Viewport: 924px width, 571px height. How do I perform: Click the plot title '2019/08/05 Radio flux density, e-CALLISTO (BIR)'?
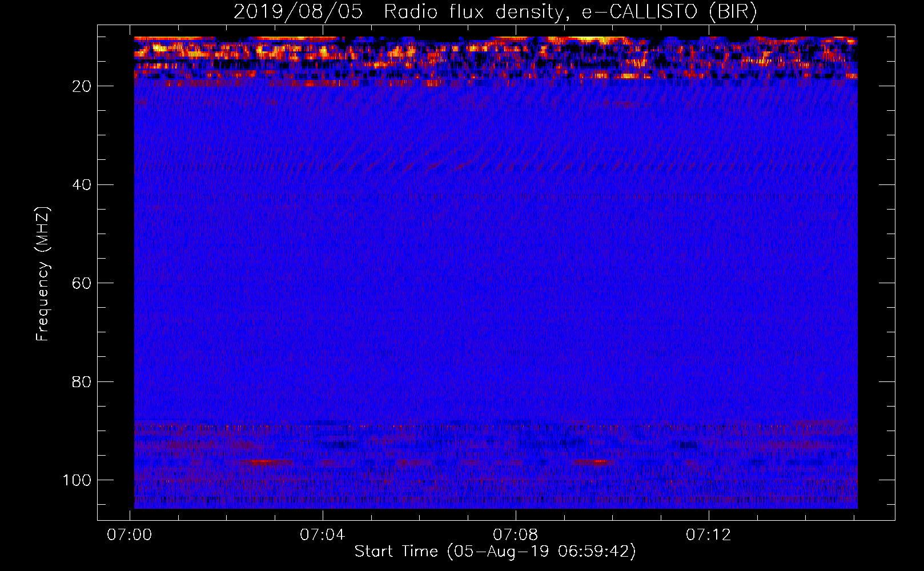(x=495, y=12)
